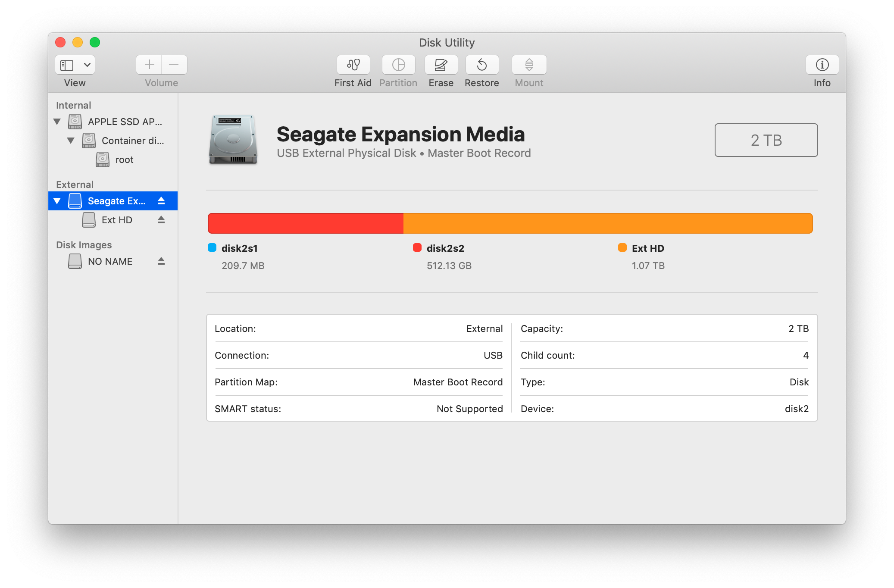
Task: Eject the Ext HD volume
Action: 161,220
